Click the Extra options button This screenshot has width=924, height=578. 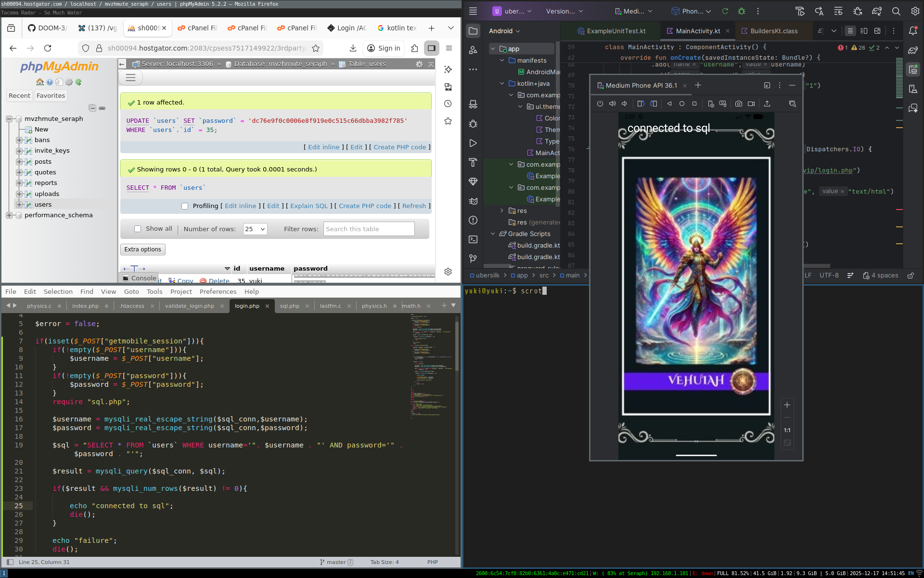point(142,250)
